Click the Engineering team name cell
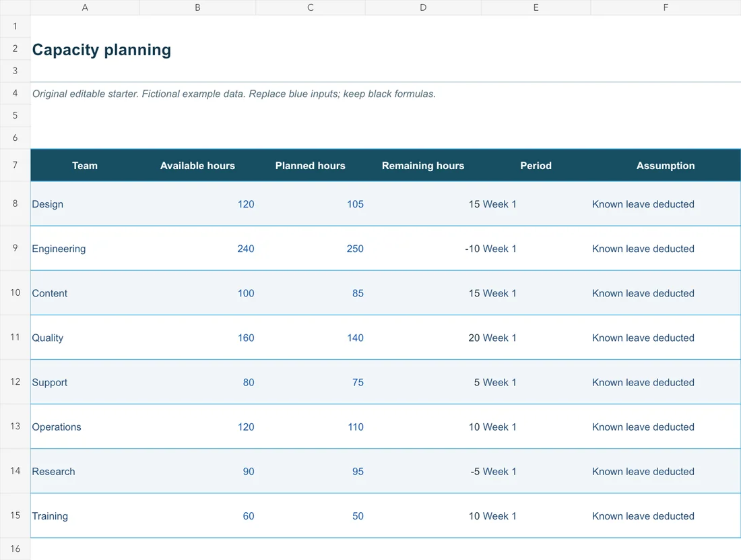741x560 pixels. click(x=85, y=249)
